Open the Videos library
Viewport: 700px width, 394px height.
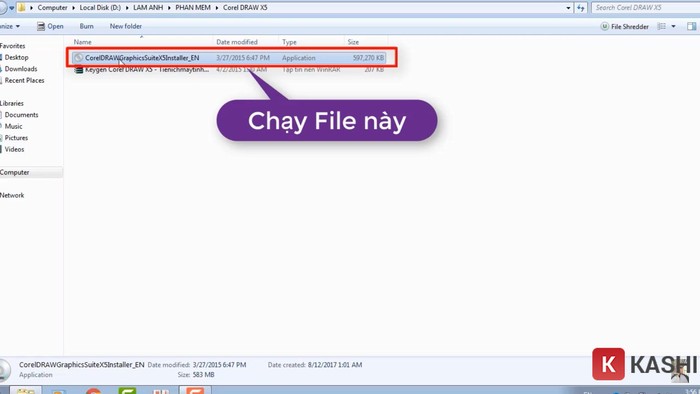(14, 150)
